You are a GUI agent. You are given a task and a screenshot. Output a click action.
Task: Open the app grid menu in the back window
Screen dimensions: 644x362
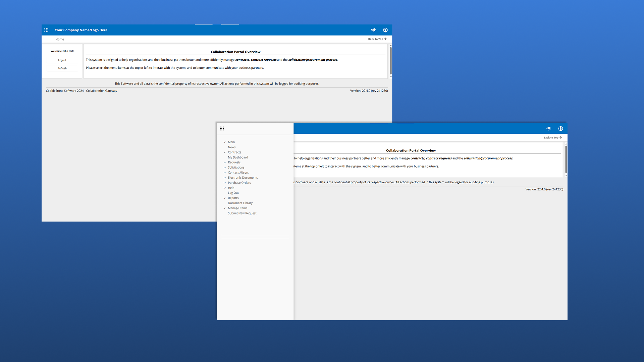(46, 30)
